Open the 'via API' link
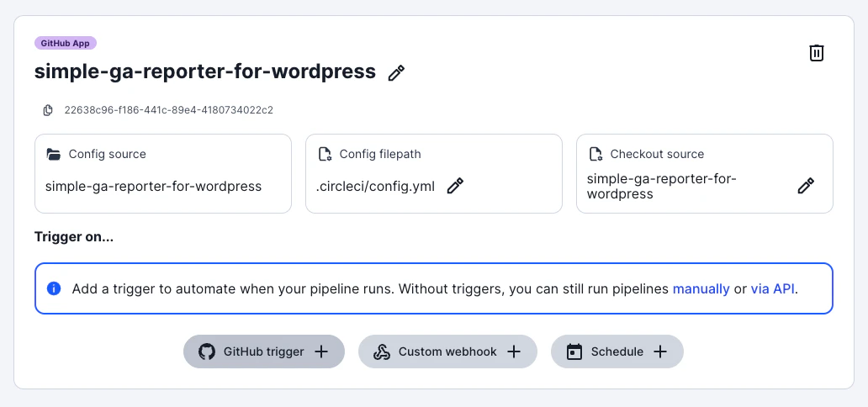The image size is (868, 407). 773,288
